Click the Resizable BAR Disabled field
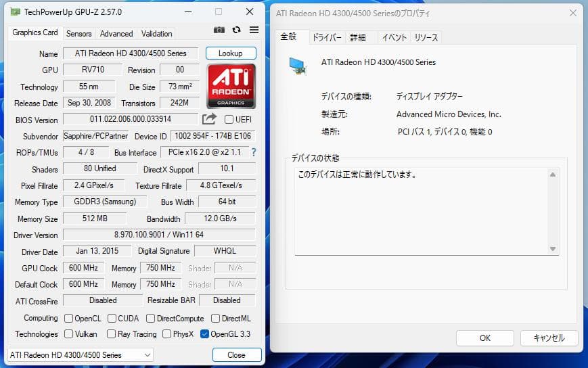This screenshot has width=588, height=368. click(x=227, y=300)
